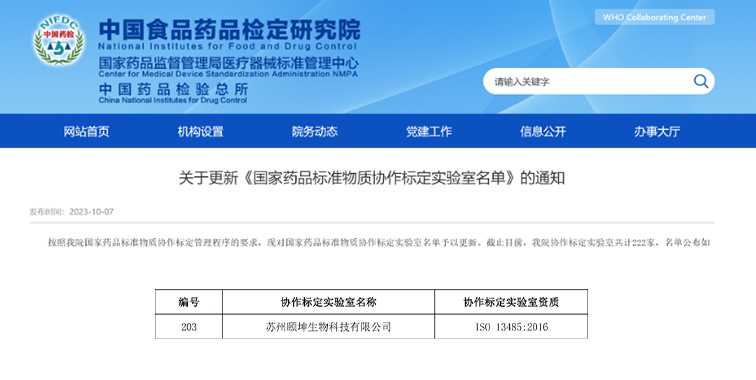Click the 中国药品检验总所 heading

174,89
